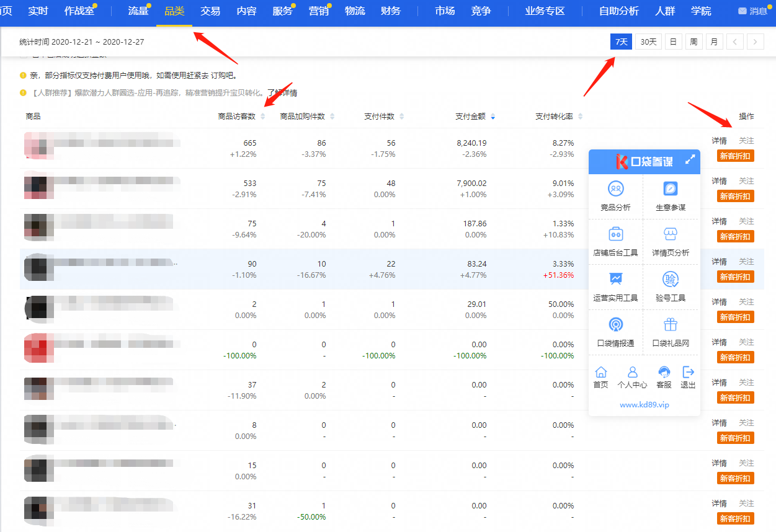Sort by 商品访客数 column arrows
Screen dimensions: 776x532
262,117
